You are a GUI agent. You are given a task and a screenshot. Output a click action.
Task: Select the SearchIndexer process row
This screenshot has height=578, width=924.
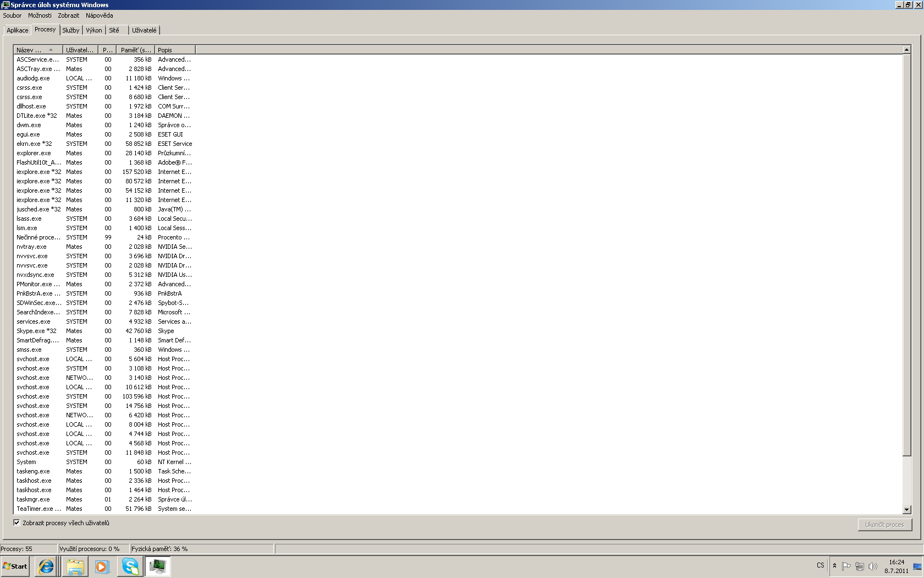coord(105,312)
